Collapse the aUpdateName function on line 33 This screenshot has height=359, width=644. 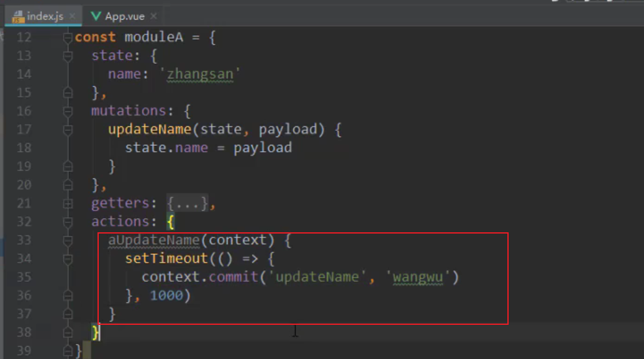coord(68,241)
